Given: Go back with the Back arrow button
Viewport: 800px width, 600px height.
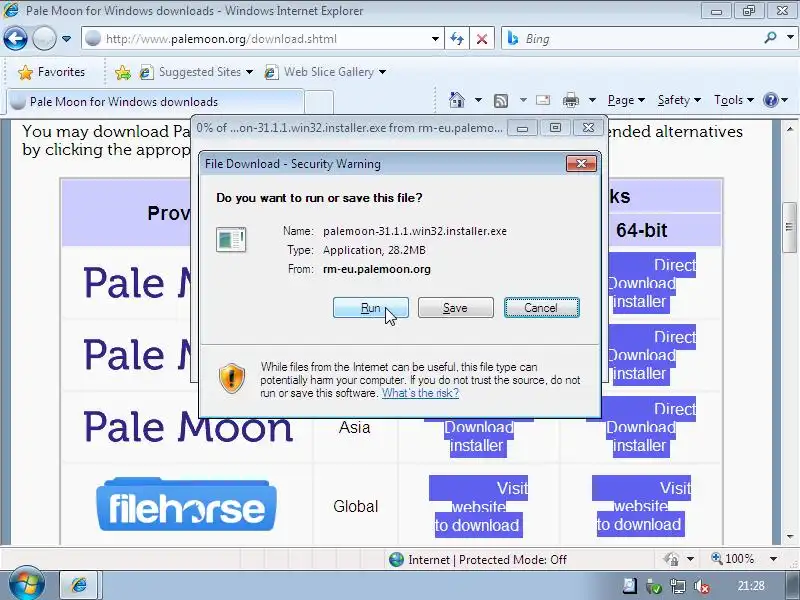Looking at the screenshot, I should click(15, 39).
